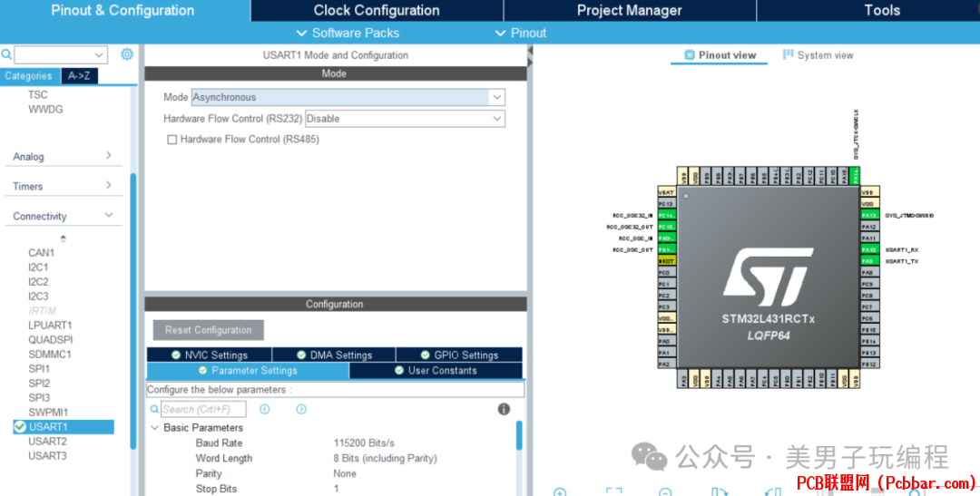Screen dimensions: 980x496
Task: Open the User Constants tab
Action: (x=436, y=371)
